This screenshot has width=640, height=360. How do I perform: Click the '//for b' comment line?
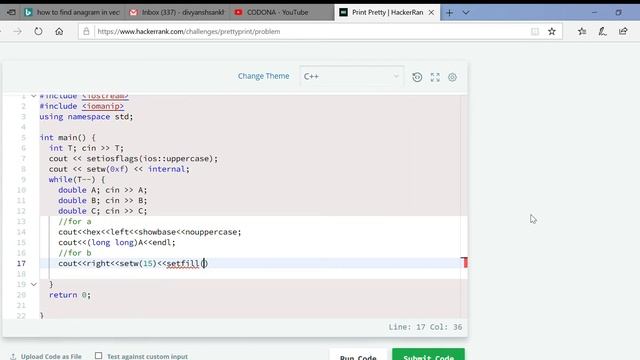coord(75,253)
